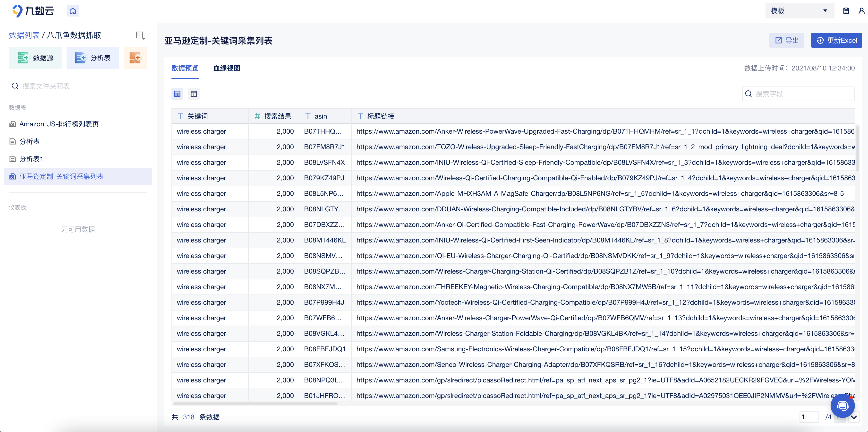The image size is (868, 432).
Task: Collapse the left sidebar panel
Action: (140, 35)
